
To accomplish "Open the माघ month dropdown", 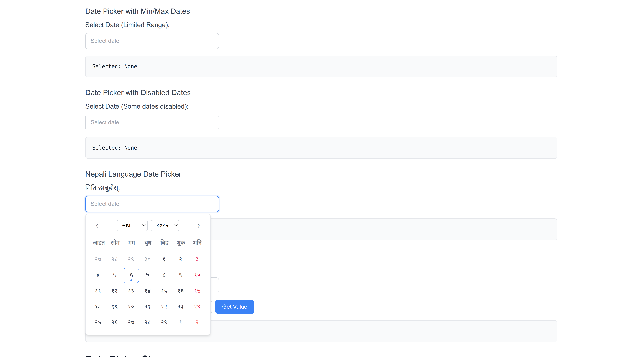I will pos(132,225).
